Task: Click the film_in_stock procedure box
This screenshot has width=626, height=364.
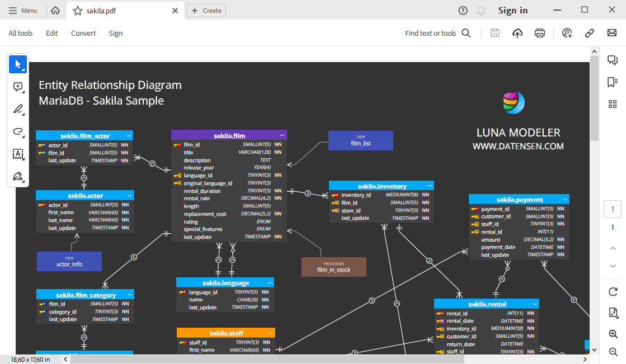Action: [334, 267]
